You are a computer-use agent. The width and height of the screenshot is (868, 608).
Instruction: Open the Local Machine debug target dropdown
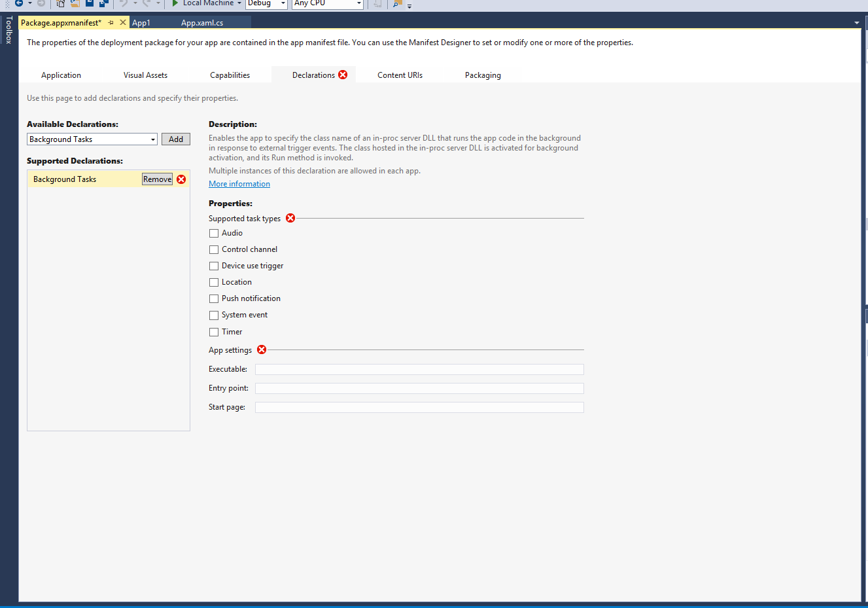point(239,3)
